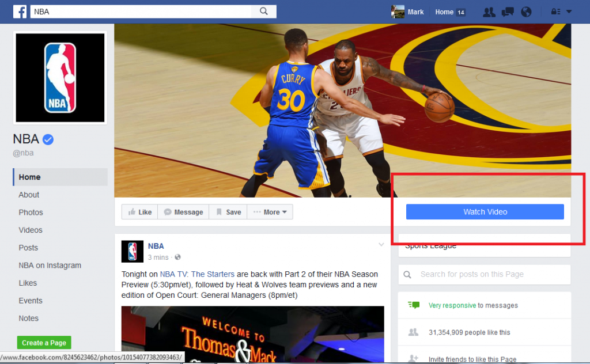Open the Thomas & Mack post image
The image size is (590, 364).
tap(253, 334)
